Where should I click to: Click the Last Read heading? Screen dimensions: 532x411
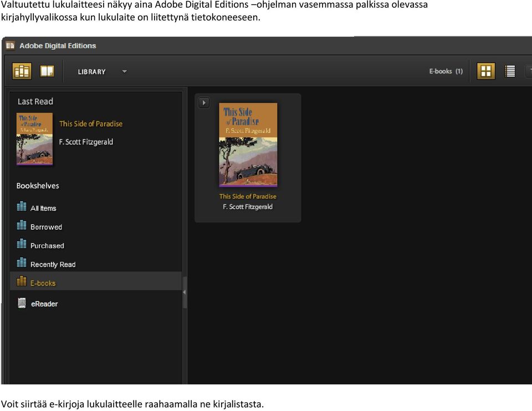[35, 101]
